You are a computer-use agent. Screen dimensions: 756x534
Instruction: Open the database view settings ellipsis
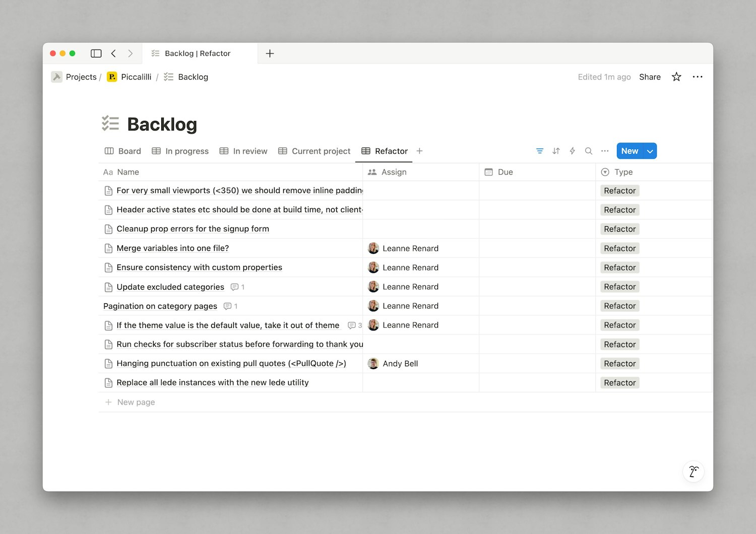[605, 151]
